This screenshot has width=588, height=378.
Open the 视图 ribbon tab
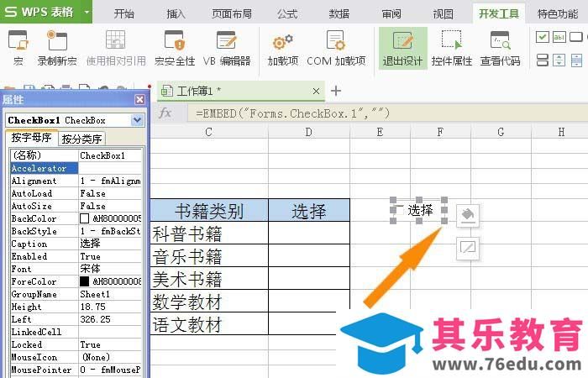(x=443, y=14)
